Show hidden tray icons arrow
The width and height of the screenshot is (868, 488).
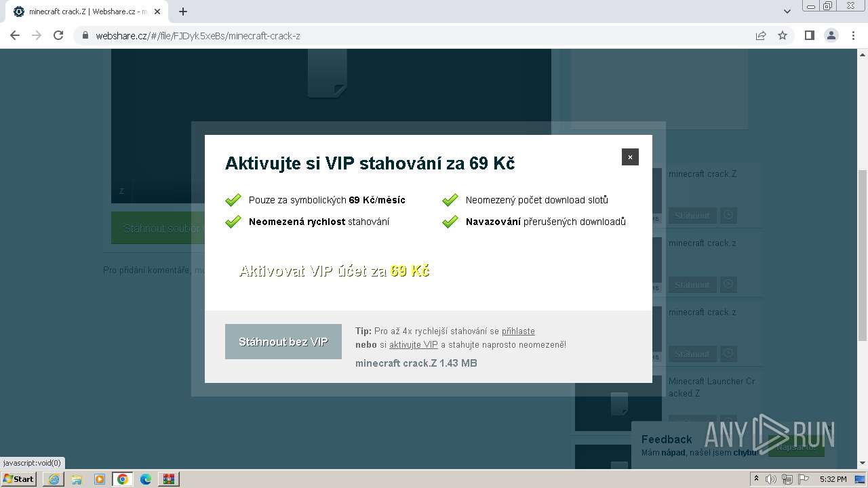(756, 479)
